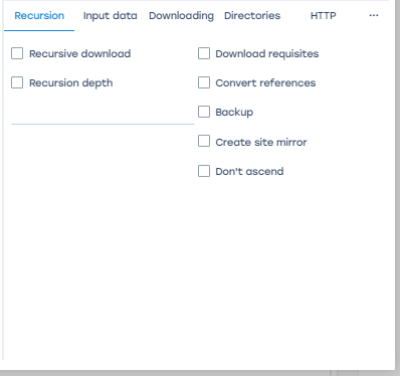
Task: Check the Download requisites option
Action: (204, 53)
